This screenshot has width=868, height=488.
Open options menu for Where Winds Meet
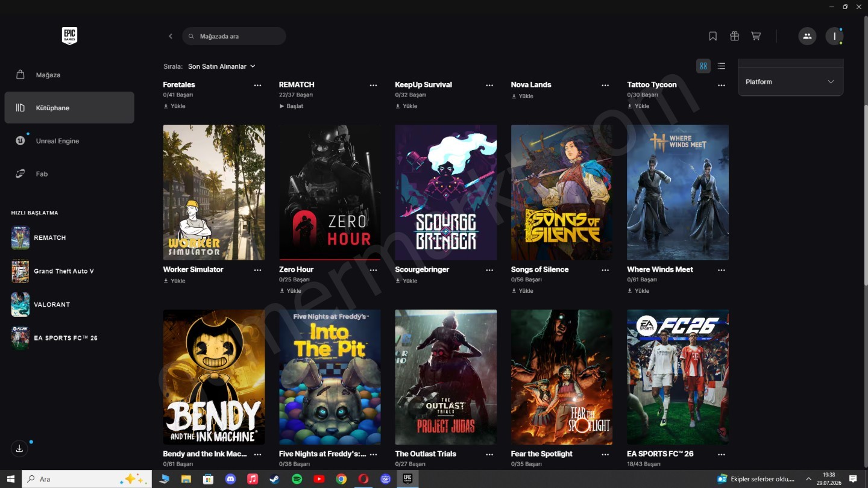pyautogui.click(x=722, y=270)
